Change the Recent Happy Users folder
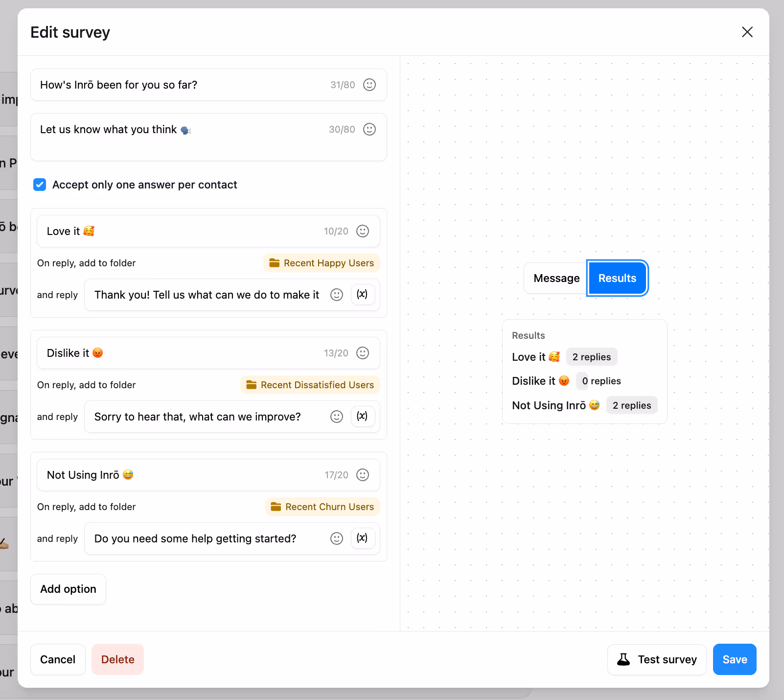784x700 pixels. pos(322,263)
